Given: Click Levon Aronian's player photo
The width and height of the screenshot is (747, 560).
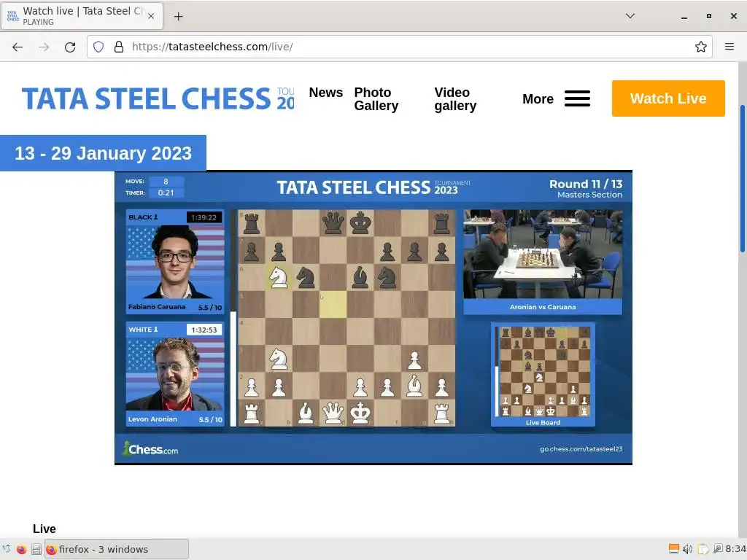Looking at the screenshot, I should (x=175, y=374).
